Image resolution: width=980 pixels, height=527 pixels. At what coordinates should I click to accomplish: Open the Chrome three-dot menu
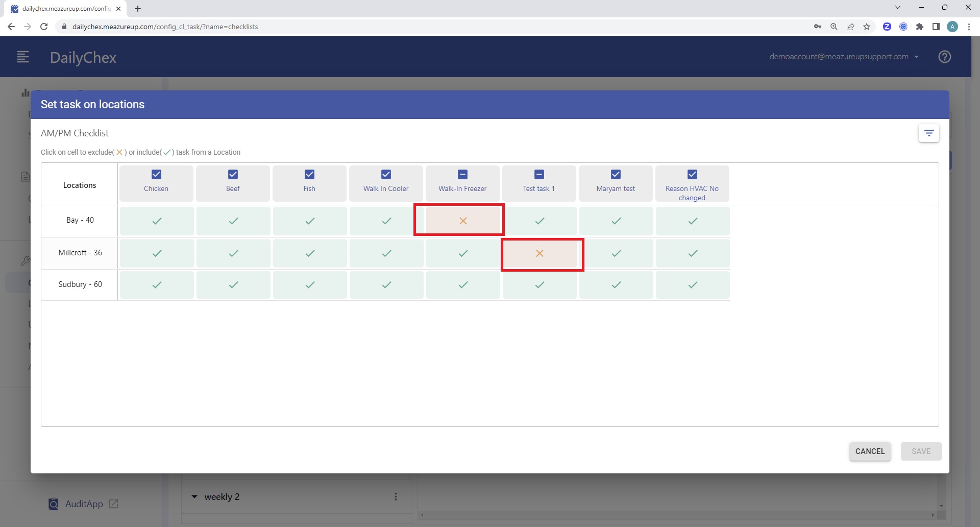969,27
